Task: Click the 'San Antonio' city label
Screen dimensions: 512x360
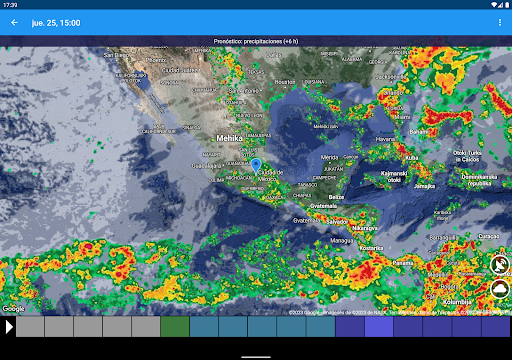Action: (244, 91)
